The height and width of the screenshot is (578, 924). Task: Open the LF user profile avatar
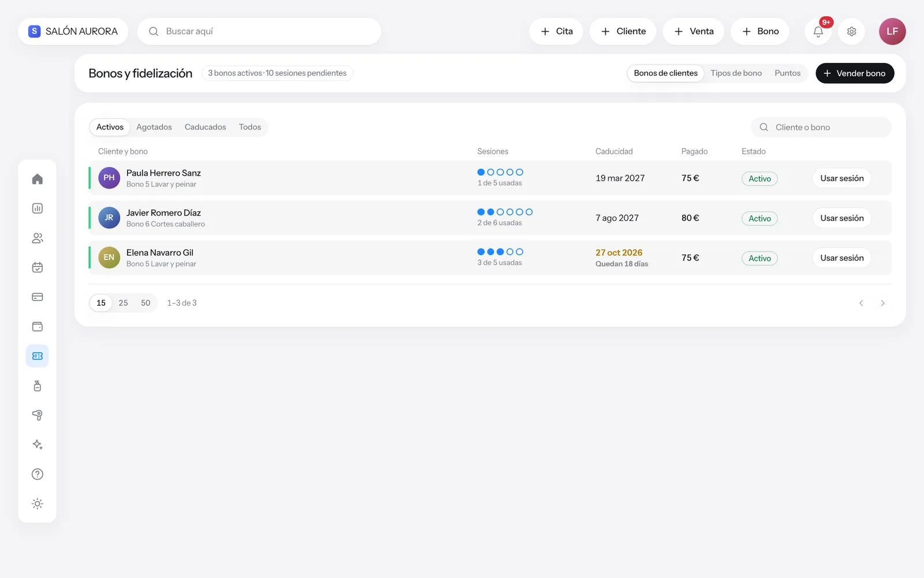click(x=892, y=31)
